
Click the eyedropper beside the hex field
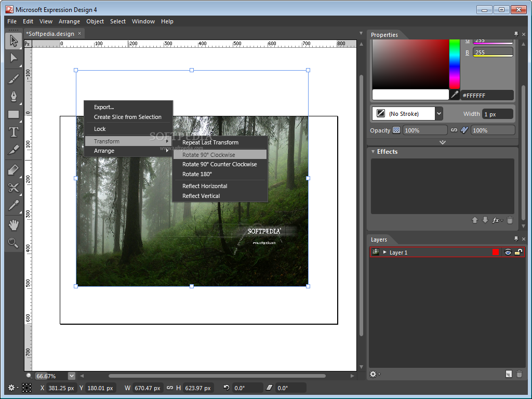[x=454, y=95]
